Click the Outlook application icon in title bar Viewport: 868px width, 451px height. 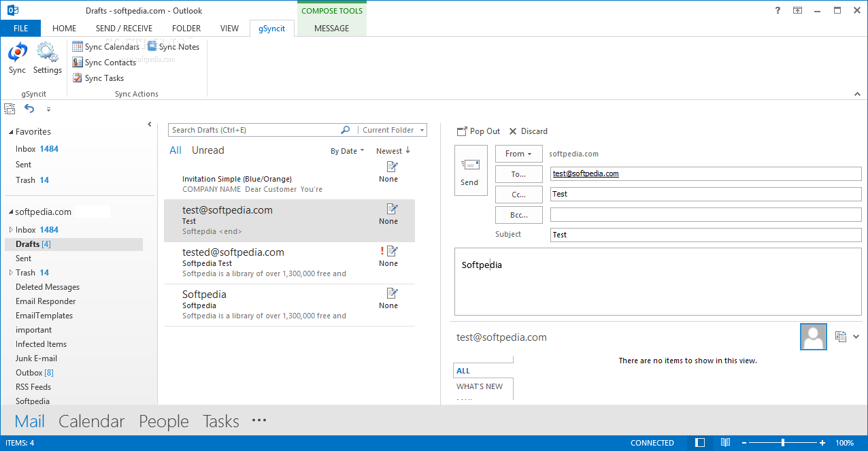click(12, 10)
